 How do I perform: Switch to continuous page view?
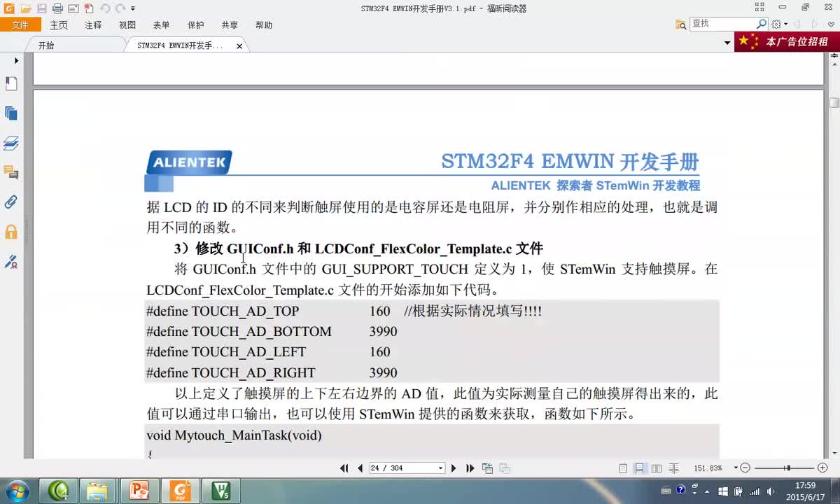639,468
